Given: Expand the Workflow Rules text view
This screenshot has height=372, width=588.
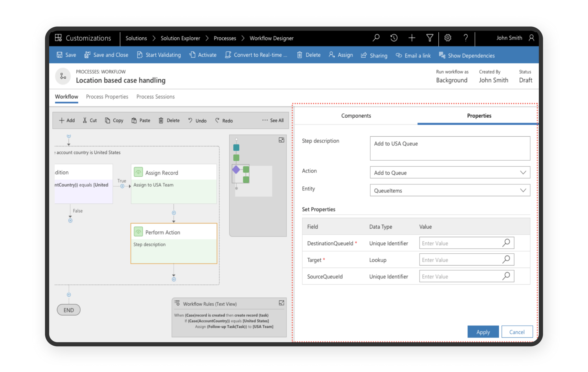Looking at the screenshot, I should (x=281, y=303).
